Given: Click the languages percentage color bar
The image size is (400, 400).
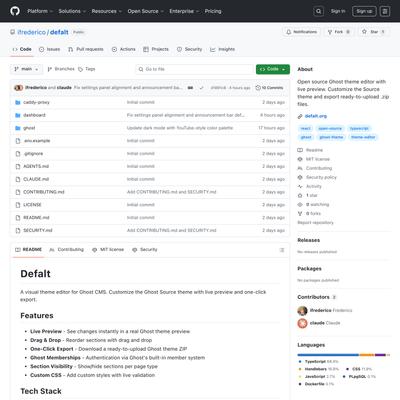Looking at the screenshot, I should tap(344, 355).
